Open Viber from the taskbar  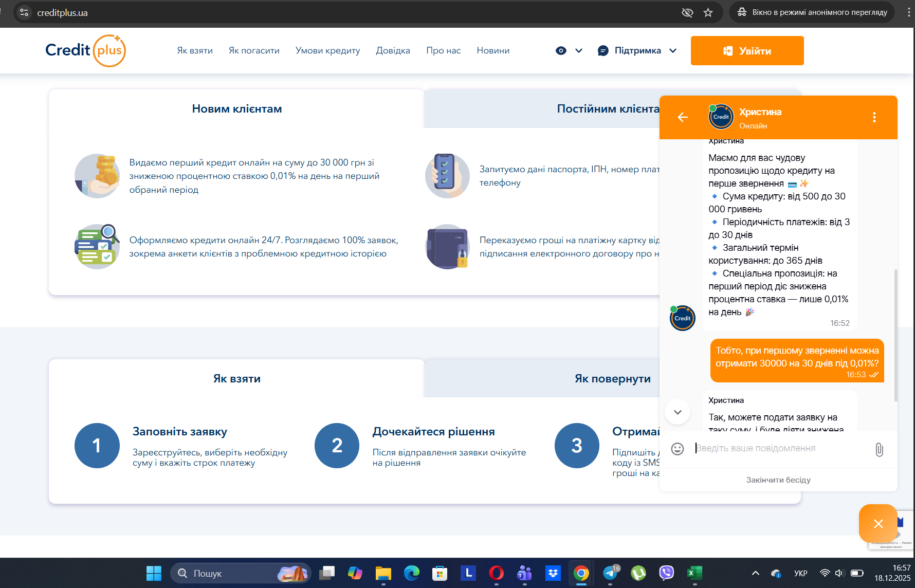coord(667,573)
